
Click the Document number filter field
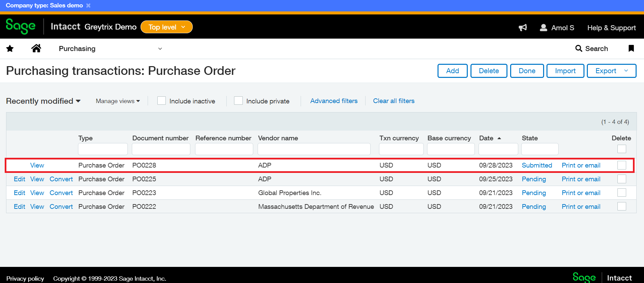point(161,149)
